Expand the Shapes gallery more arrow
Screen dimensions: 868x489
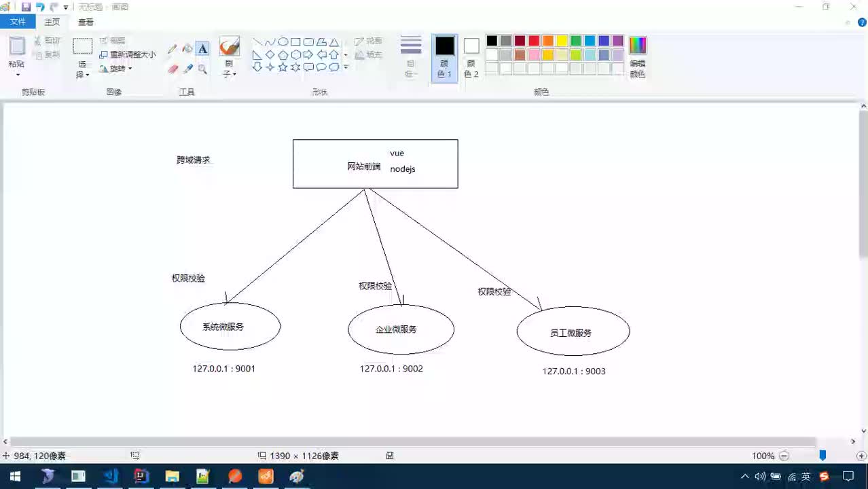[346, 67]
